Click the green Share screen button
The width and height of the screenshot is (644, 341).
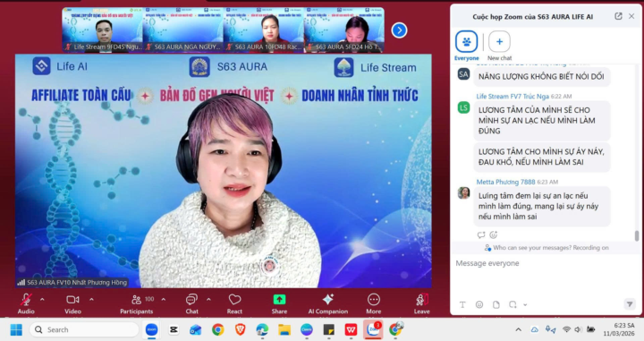coord(279,300)
